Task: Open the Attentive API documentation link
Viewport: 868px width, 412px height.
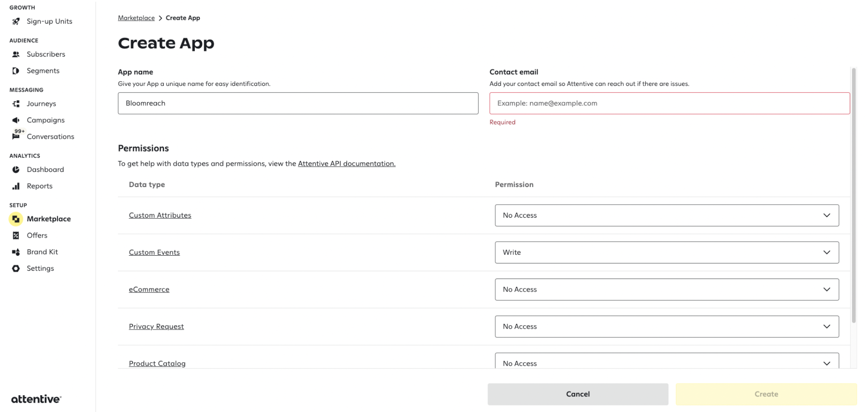Action: (347, 164)
